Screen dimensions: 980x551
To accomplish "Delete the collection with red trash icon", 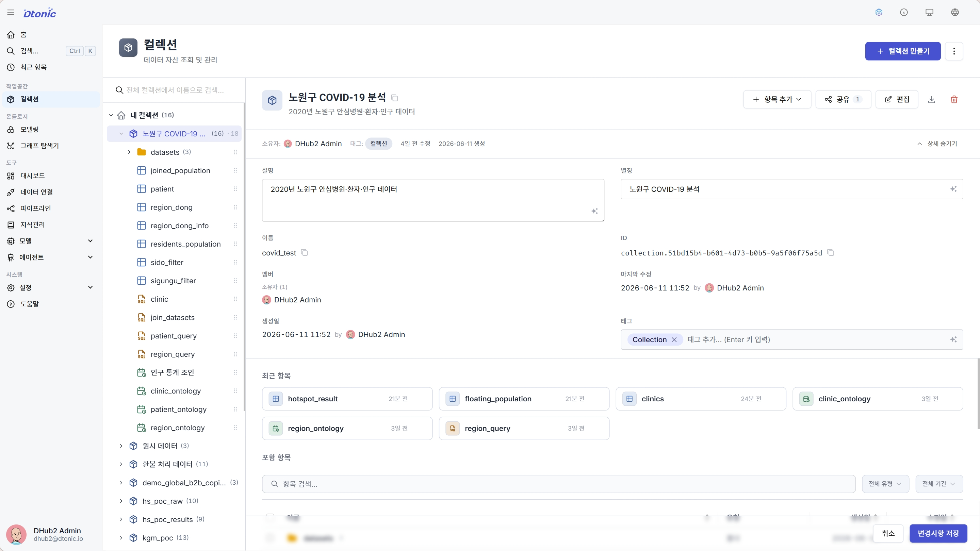I will point(954,99).
